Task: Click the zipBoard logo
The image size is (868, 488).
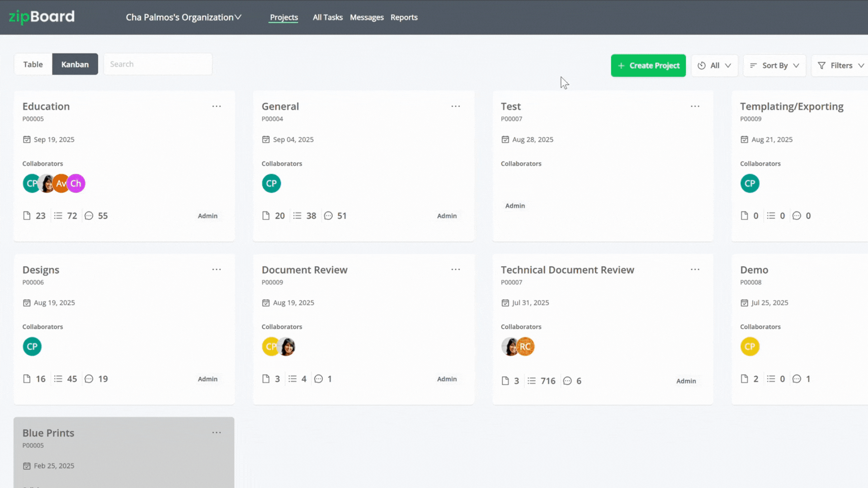Action: pyautogui.click(x=42, y=17)
